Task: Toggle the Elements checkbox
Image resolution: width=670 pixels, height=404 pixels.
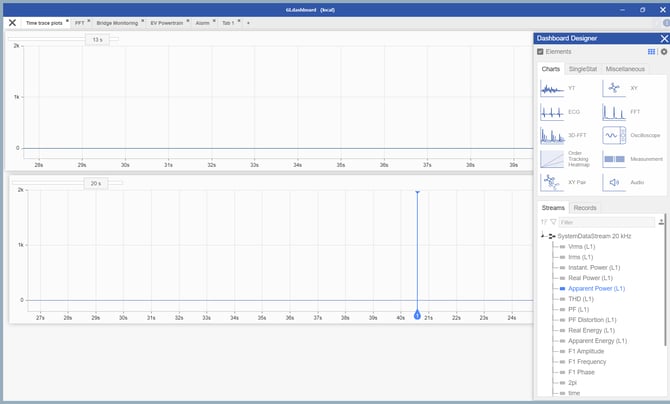Action: [541, 51]
